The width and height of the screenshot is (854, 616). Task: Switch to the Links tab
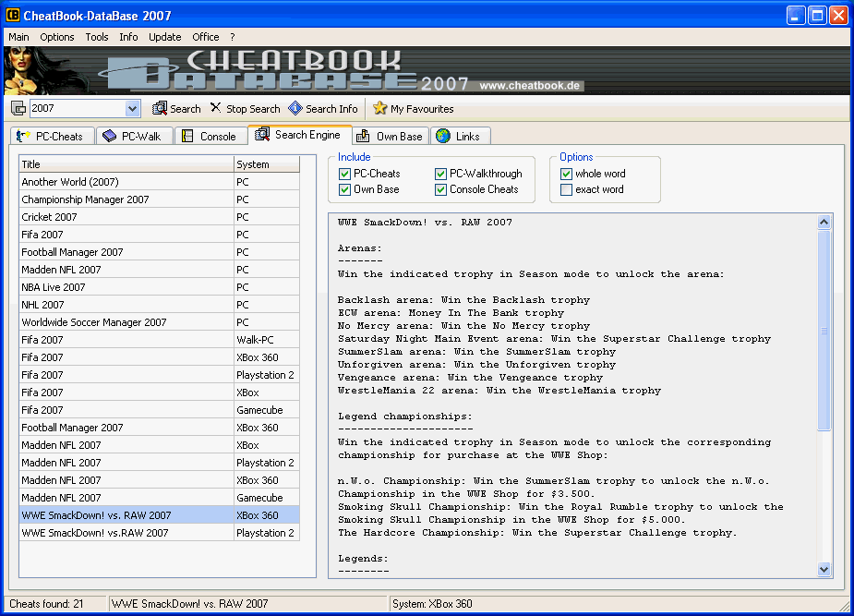coord(461,136)
